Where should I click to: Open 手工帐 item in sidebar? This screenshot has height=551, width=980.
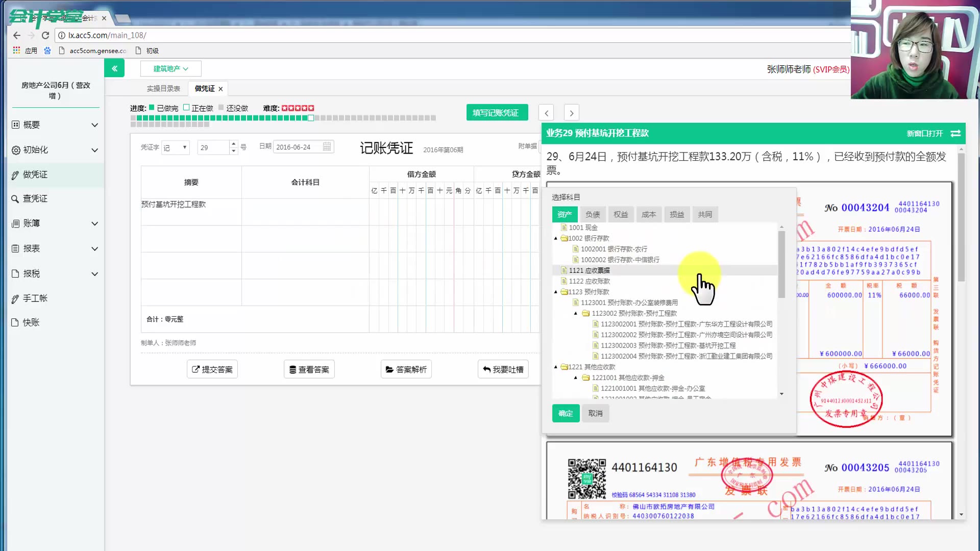click(x=55, y=298)
